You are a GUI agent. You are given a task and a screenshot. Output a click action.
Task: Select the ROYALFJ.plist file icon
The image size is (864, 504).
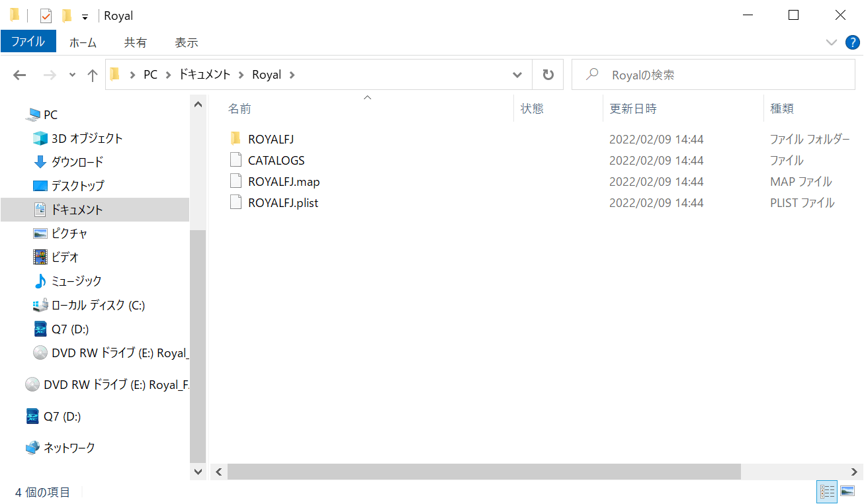tap(236, 202)
